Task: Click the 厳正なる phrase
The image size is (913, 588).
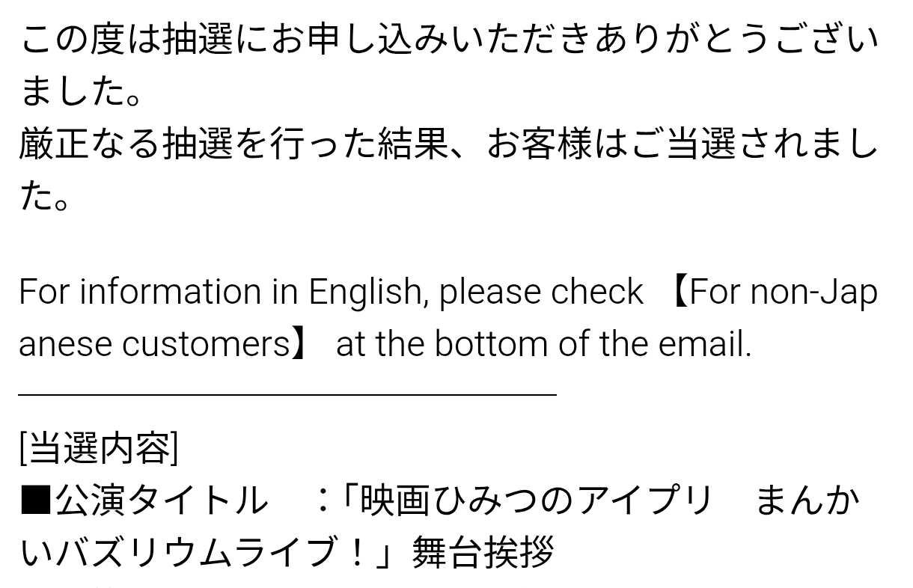Action: point(88,144)
